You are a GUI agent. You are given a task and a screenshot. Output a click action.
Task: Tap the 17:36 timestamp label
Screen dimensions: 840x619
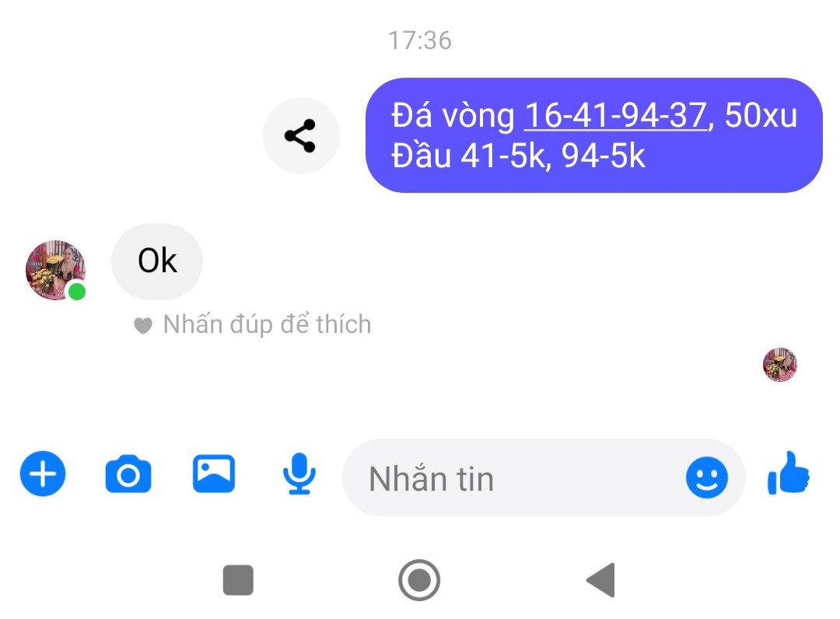pyautogui.click(x=420, y=40)
